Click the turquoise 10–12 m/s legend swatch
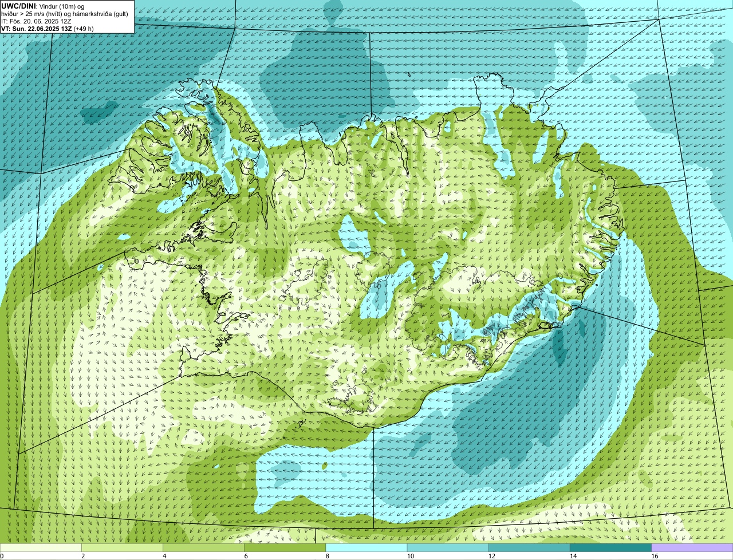733x560 pixels. (x=448, y=547)
